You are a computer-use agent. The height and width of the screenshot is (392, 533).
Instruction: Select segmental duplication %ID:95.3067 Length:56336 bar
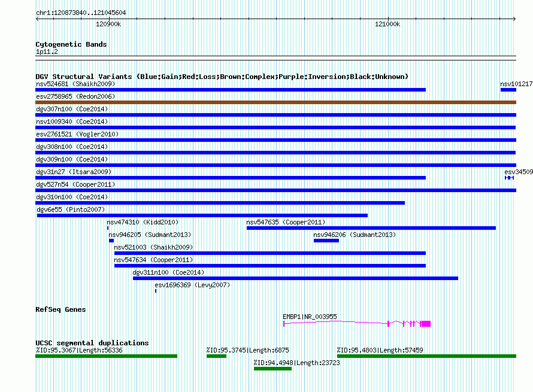[x=107, y=356]
